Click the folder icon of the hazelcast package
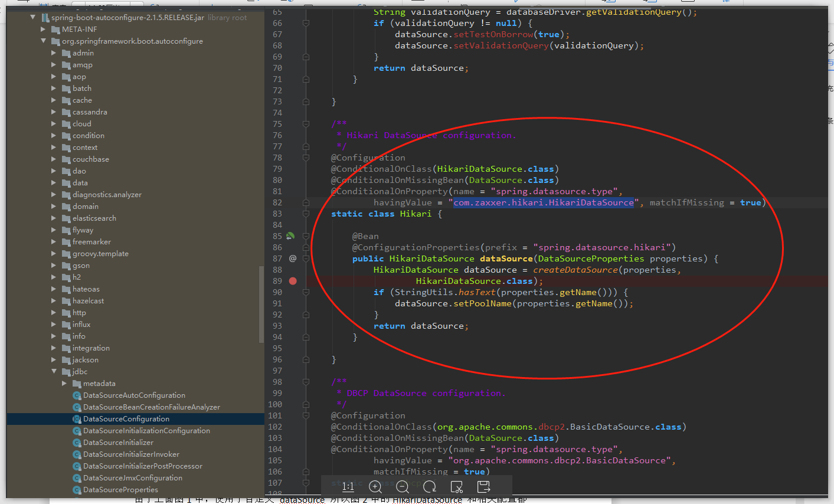Viewport: 834px width, 504px height. pos(66,301)
